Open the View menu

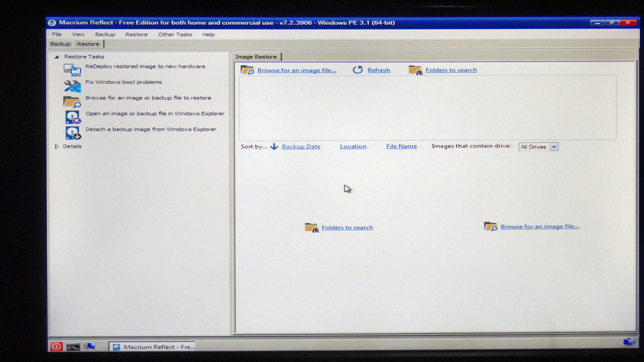click(78, 34)
